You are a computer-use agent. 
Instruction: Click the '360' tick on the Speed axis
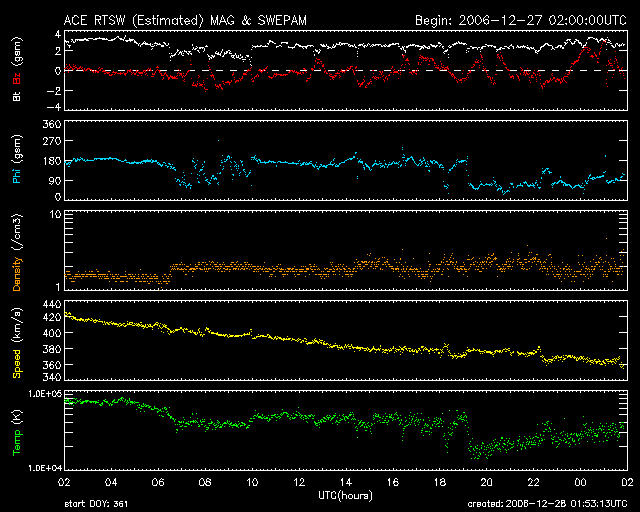[x=52, y=365]
